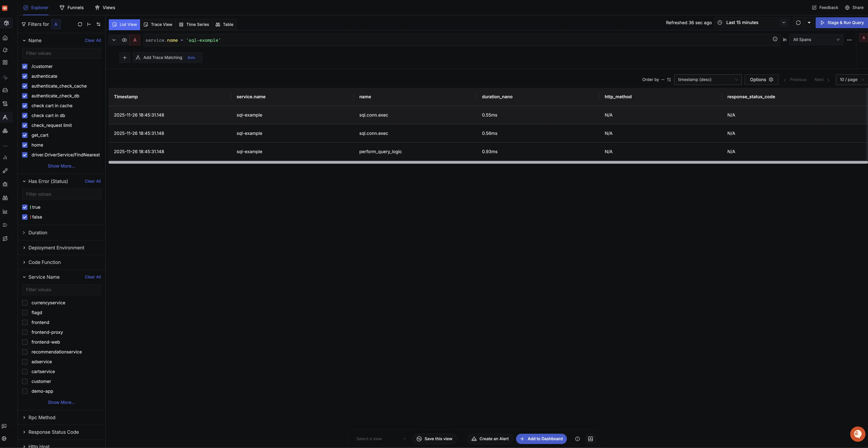Toggle visibility of query A with eye icon

pyautogui.click(x=124, y=40)
